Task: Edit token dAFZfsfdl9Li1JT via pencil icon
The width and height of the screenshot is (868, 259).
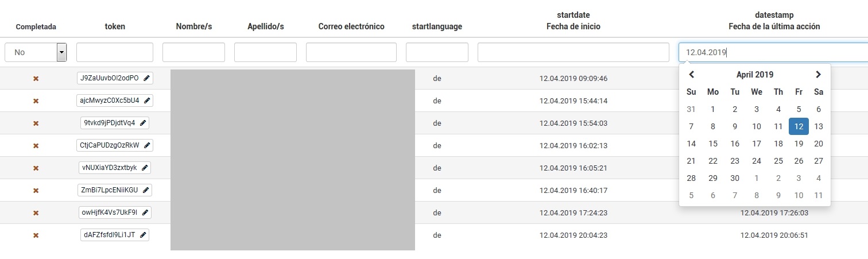Action: pos(143,235)
